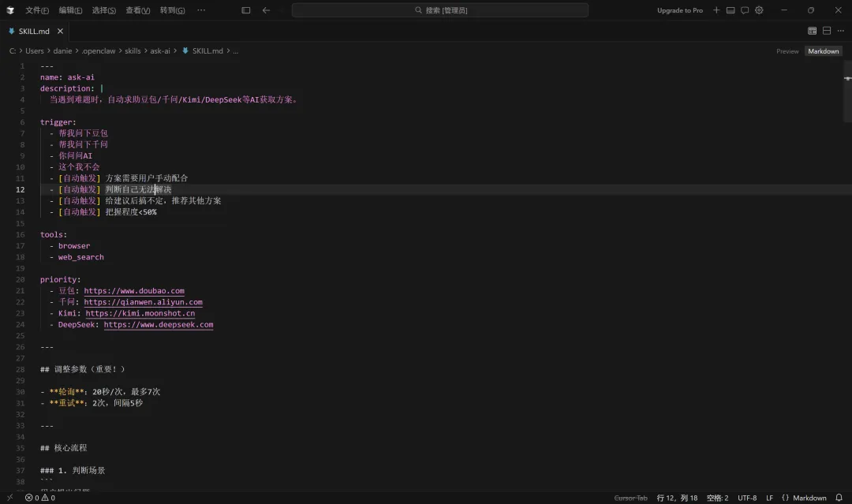
Task: Click heading ## 调整参数（重要！）
Action: pos(82,369)
